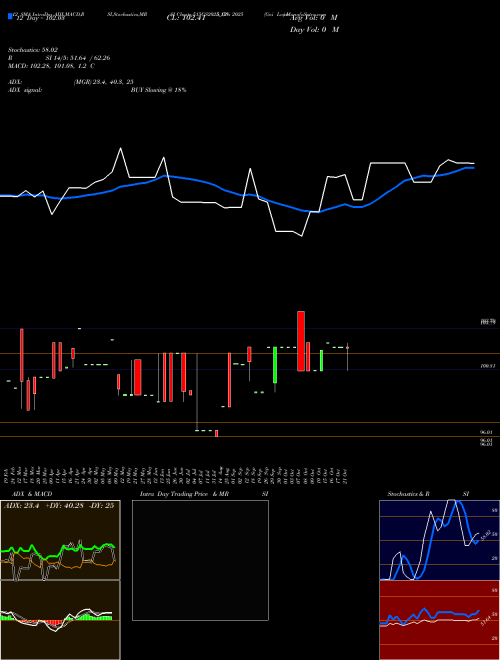The width and height of the screenshot is (500, 660).
Task: Click the 'ADX signal:' label
Action: click(x=25, y=90)
